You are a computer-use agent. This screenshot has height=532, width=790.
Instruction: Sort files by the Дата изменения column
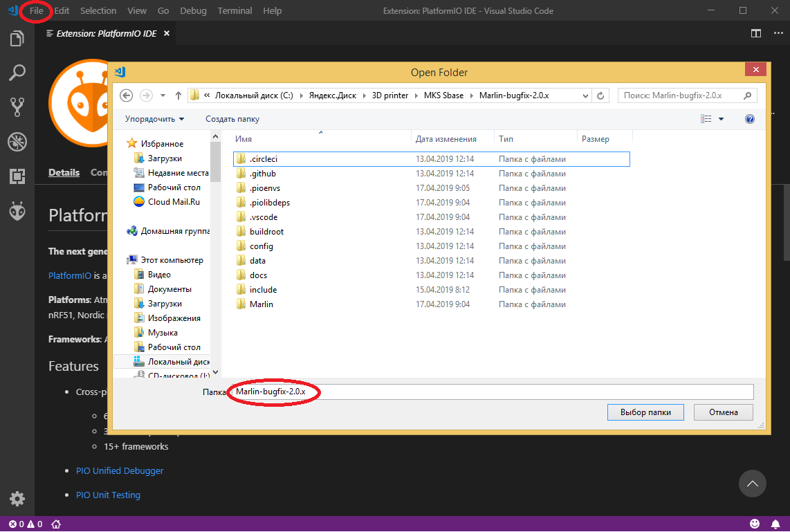[446, 139]
